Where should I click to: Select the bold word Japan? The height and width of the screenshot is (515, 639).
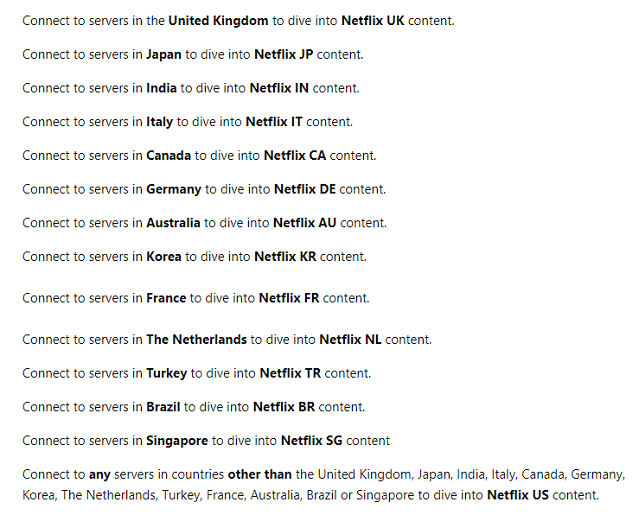164,54
